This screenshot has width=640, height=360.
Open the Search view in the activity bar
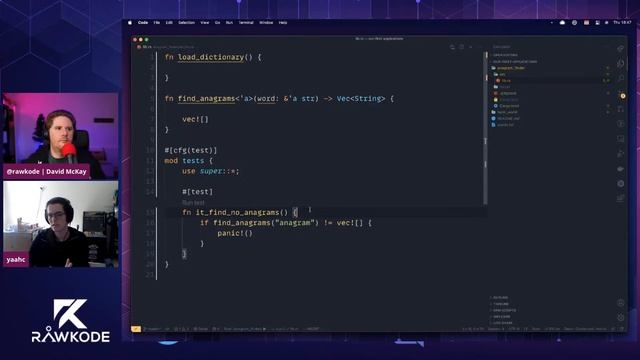(620, 78)
